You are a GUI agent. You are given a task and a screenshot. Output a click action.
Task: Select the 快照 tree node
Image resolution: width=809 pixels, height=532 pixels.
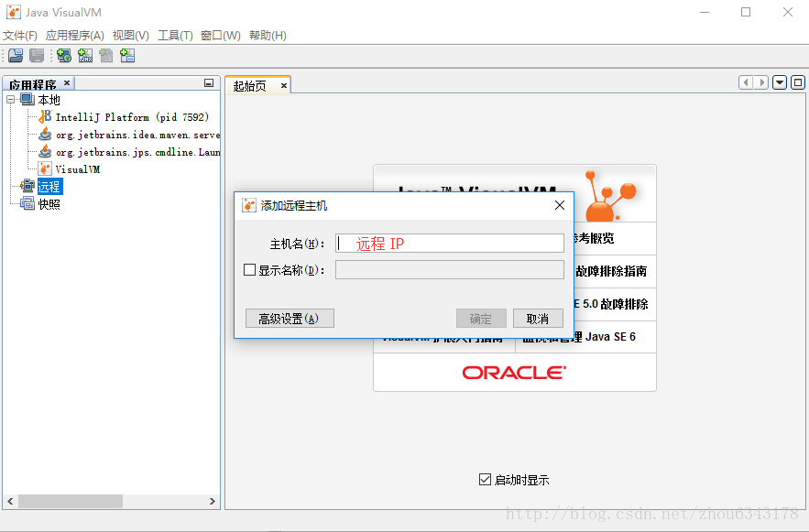click(49, 204)
